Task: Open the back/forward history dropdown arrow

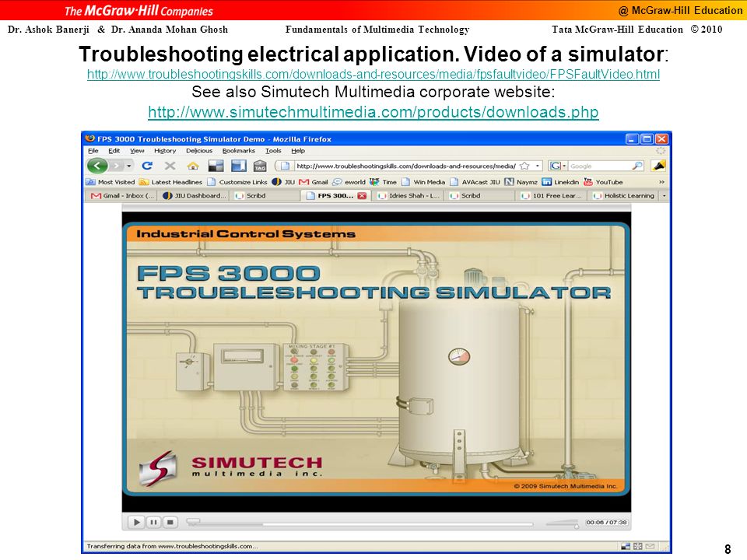Action: [x=128, y=166]
